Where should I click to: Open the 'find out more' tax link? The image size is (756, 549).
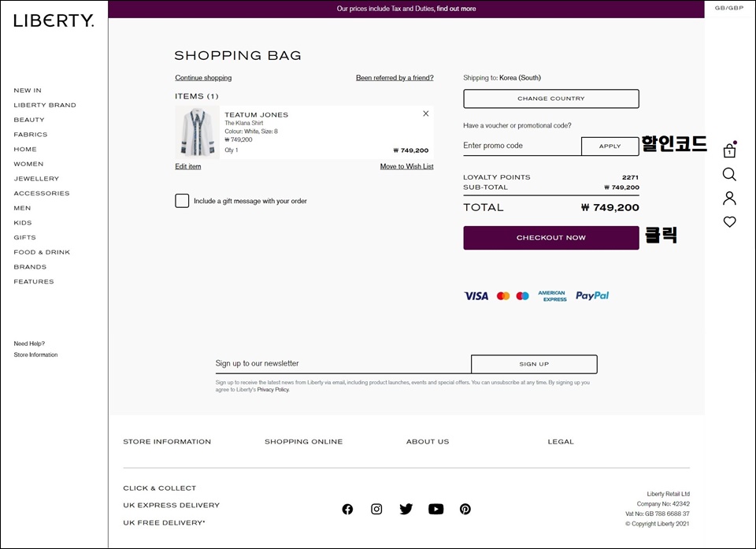pyautogui.click(x=456, y=9)
